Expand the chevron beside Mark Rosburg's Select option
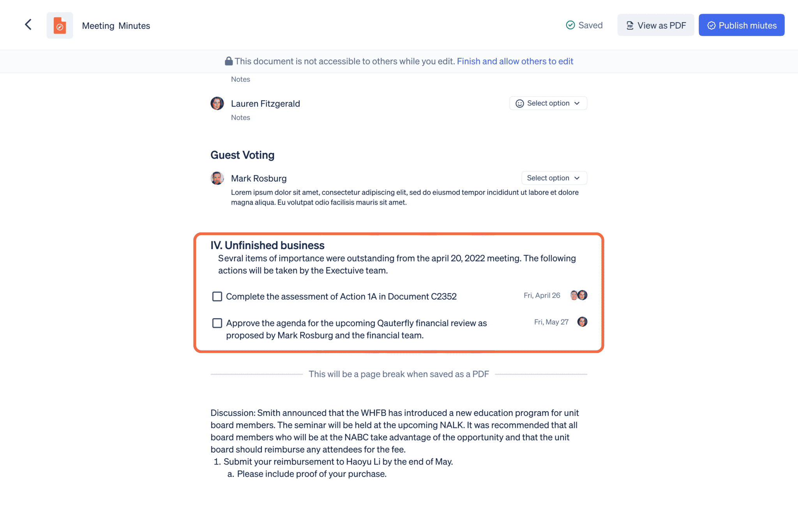The height and width of the screenshot is (532, 798). [x=577, y=178]
